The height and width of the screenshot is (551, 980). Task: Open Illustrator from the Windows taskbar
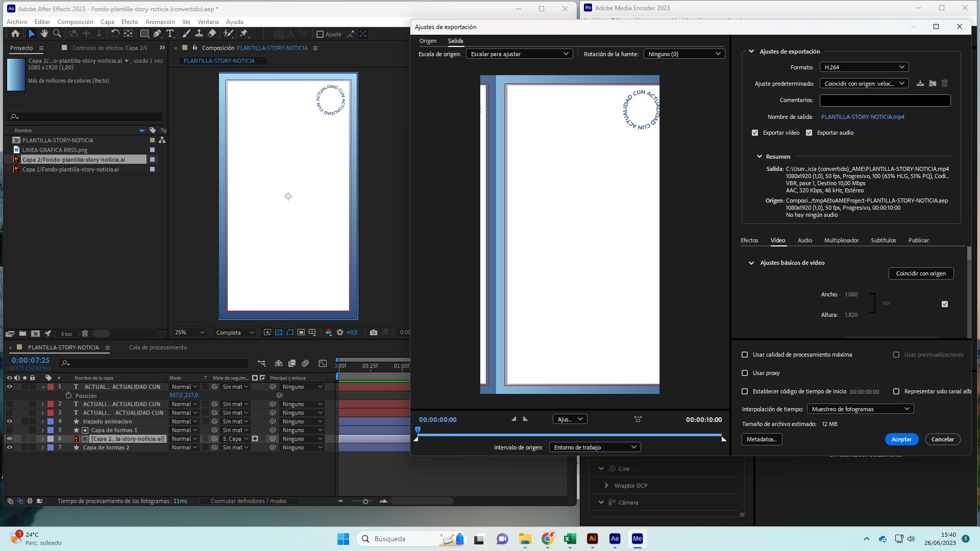(592, 539)
